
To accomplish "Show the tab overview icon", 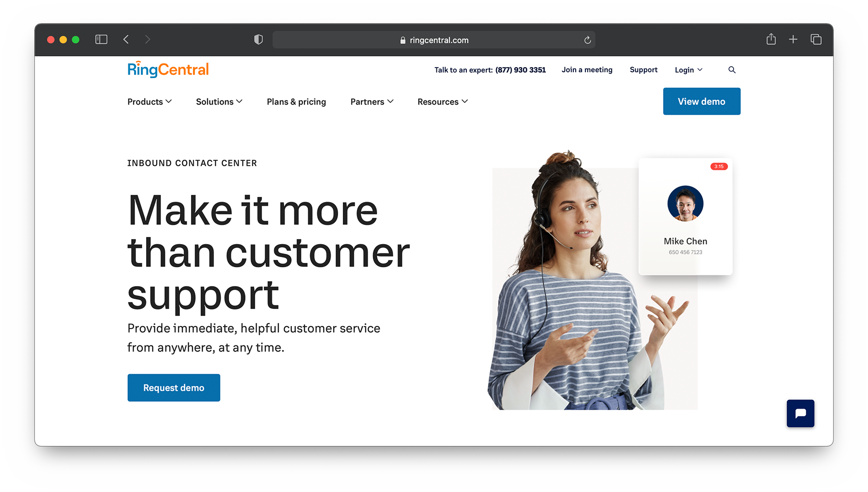I will [816, 40].
